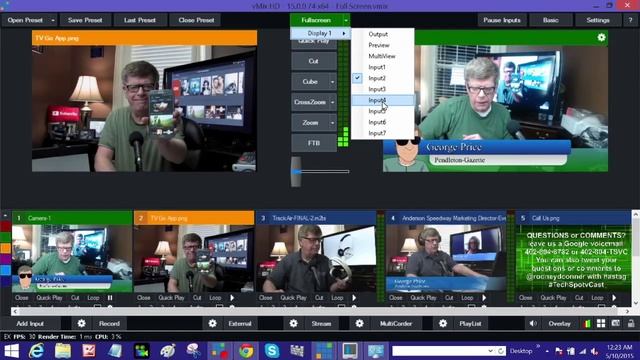Toggle Loop on Anderson Speedway input
640x360 pixels.
click(x=467, y=298)
